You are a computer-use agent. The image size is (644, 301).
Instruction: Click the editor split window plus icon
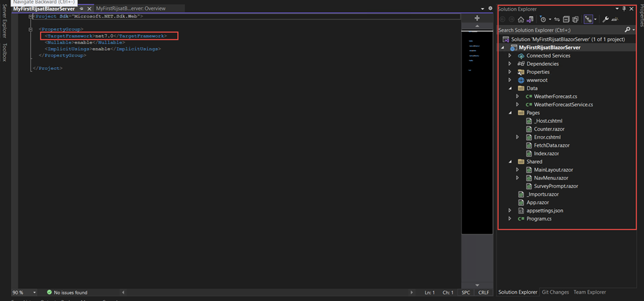pos(477,18)
